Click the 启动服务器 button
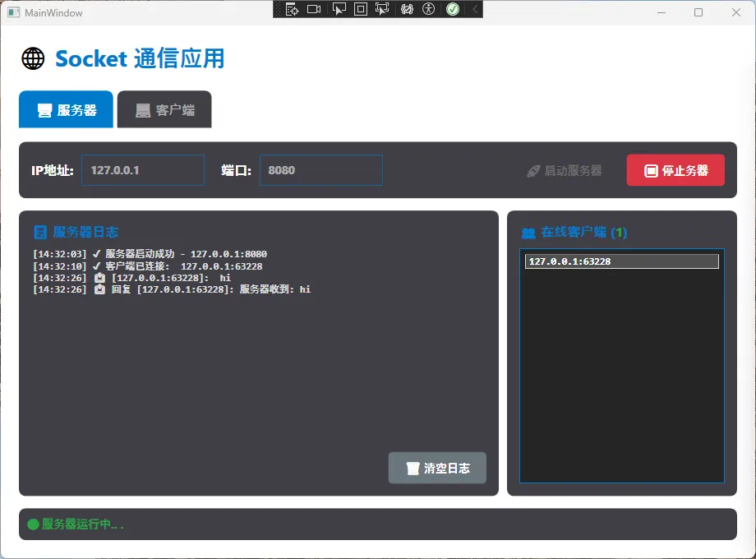This screenshot has width=756, height=559. [x=565, y=171]
